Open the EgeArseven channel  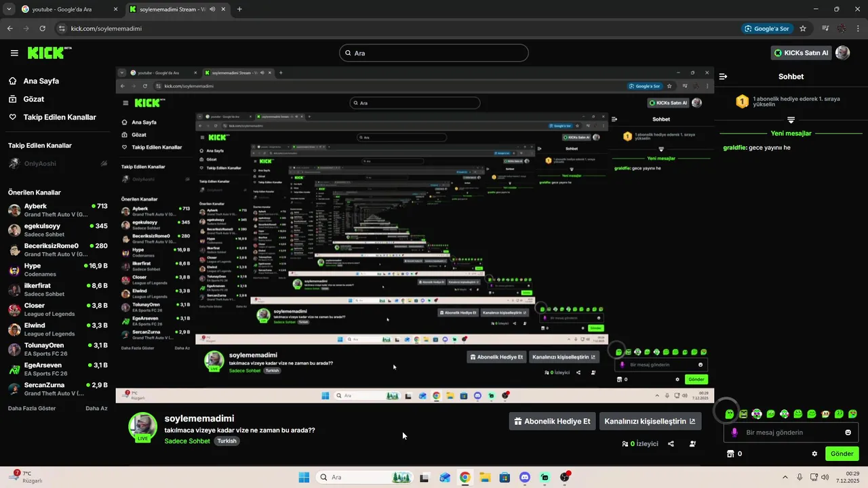point(58,369)
